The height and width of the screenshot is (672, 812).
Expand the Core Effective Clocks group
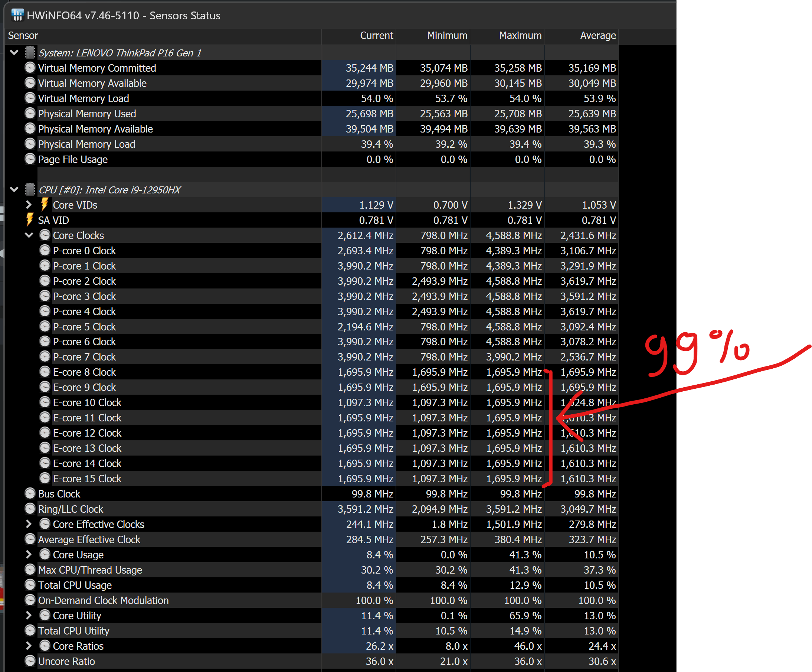(x=29, y=524)
